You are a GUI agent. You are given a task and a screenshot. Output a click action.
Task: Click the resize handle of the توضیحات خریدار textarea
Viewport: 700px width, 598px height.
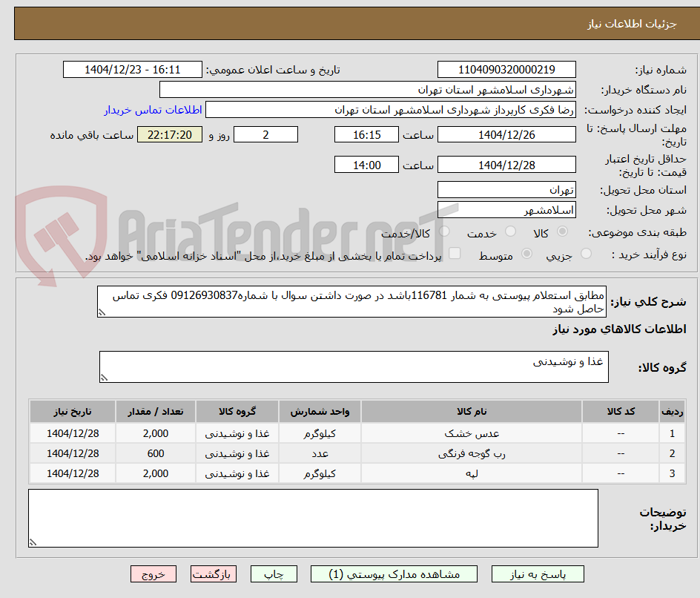33,542
